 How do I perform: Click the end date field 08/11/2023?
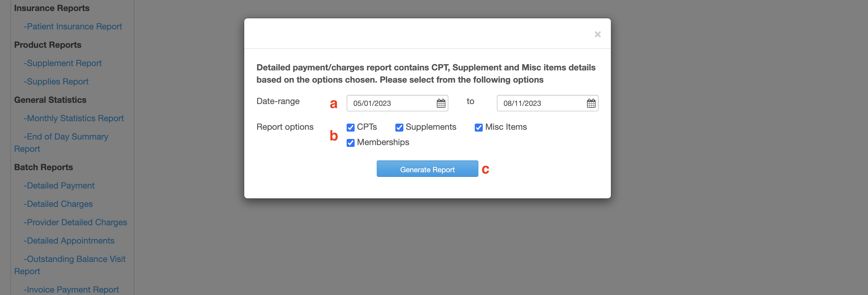[x=547, y=103]
